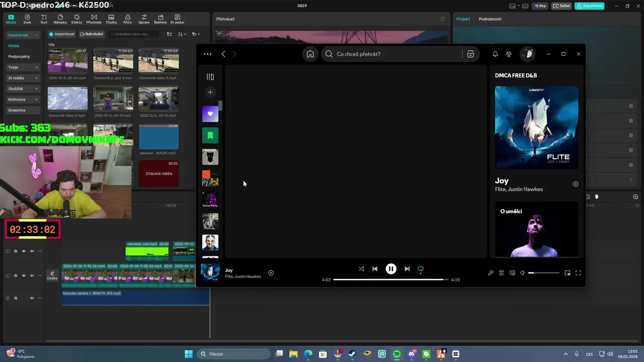Open Spotify play queue
Screen dimensions: 644x362
pos(501,273)
